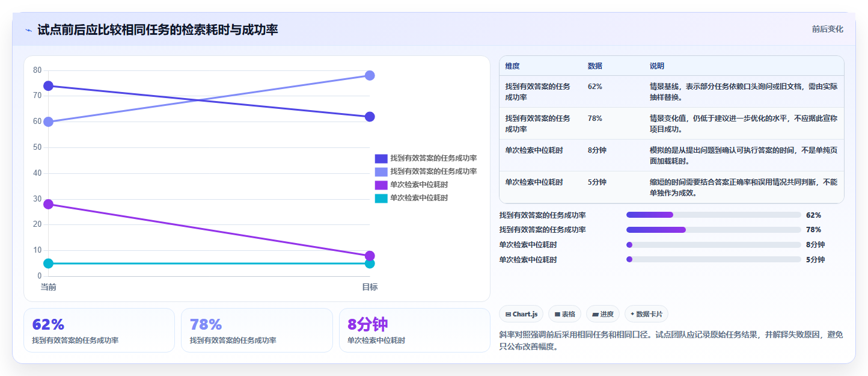Screen dimensions: 868x376
Task: Click the light periwinkle data point at 60 for 当前
Action: [48, 122]
